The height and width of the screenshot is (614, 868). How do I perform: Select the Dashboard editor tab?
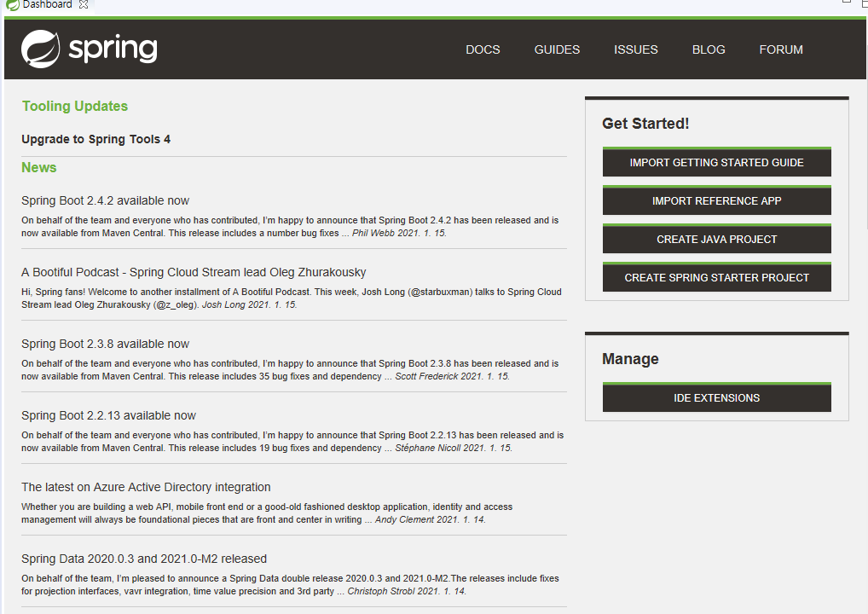pyautogui.click(x=47, y=4)
